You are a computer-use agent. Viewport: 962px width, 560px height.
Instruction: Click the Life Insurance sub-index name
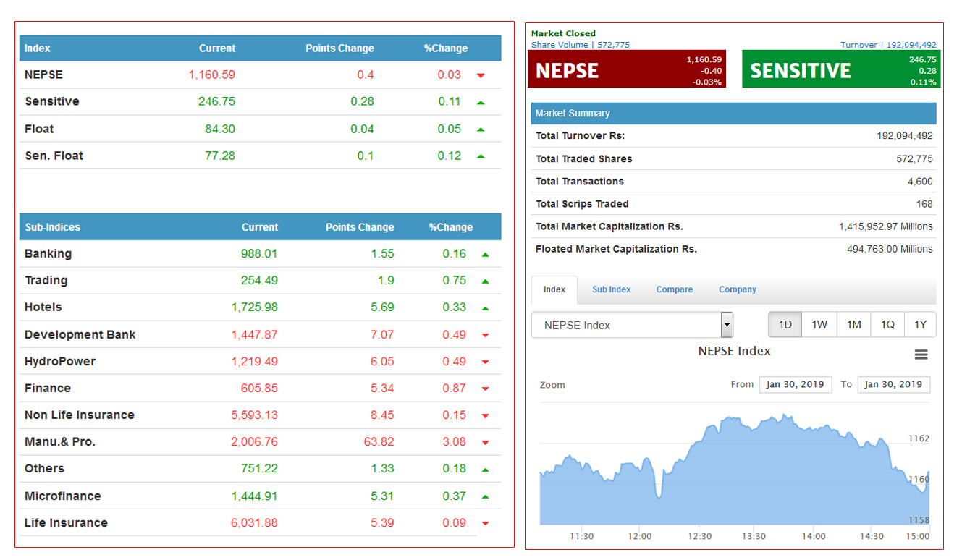(x=66, y=522)
